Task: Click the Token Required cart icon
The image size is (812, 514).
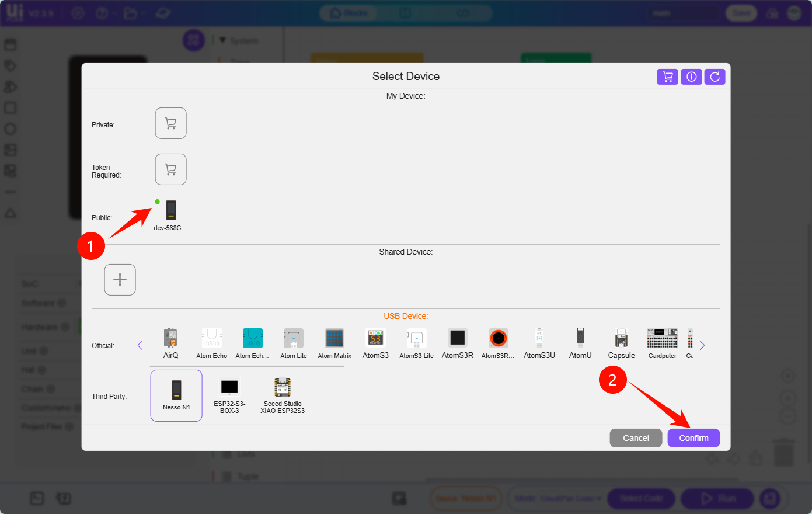Action: click(x=170, y=169)
